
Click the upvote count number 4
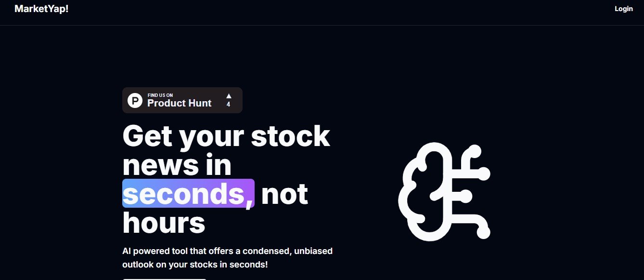(228, 104)
